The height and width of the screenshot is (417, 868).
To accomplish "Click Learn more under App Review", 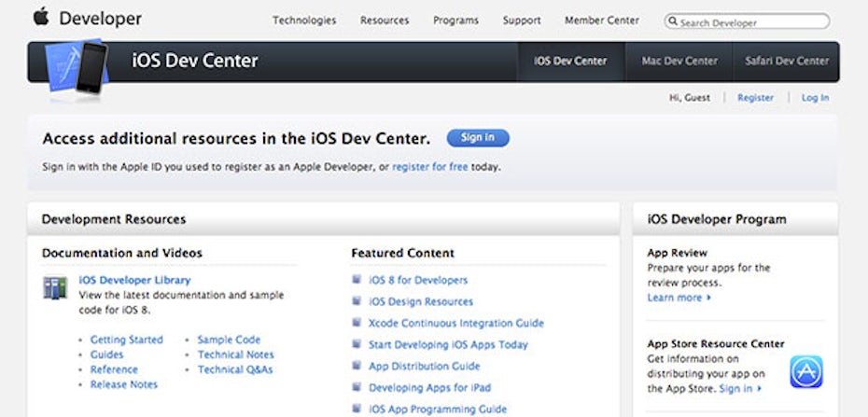I will tap(679, 298).
